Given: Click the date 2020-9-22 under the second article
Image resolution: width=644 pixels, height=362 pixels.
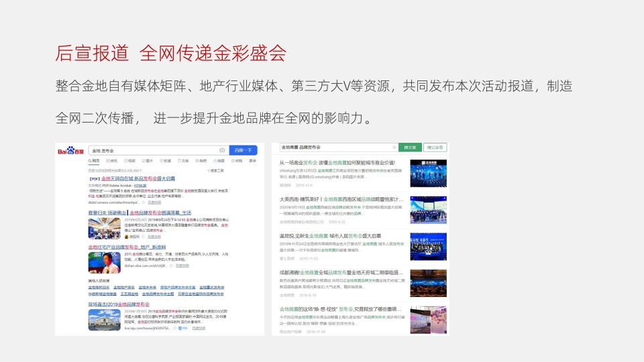Looking at the screenshot, I should pos(337,222).
